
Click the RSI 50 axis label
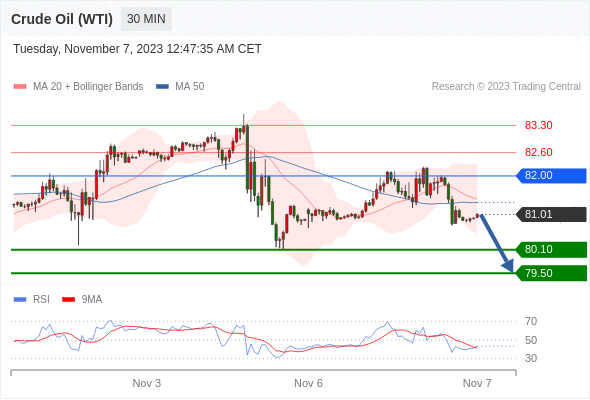[531, 341]
